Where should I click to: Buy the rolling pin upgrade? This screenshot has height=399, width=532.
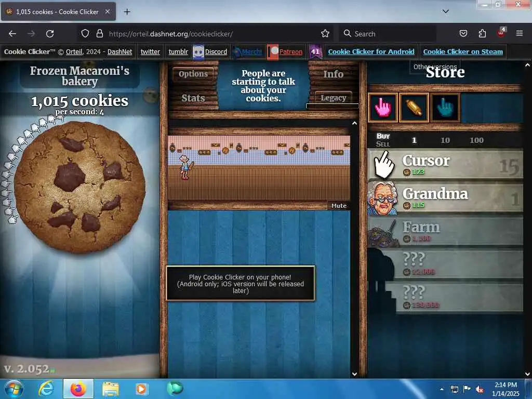tap(414, 107)
